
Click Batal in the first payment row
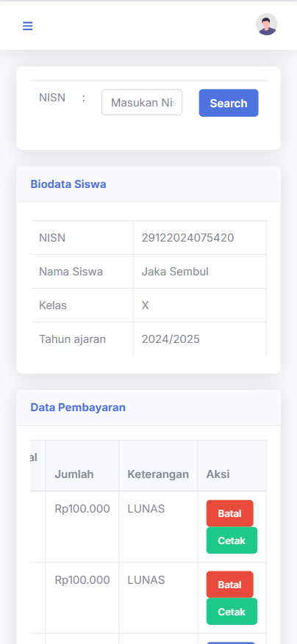click(x=230, y=513)
